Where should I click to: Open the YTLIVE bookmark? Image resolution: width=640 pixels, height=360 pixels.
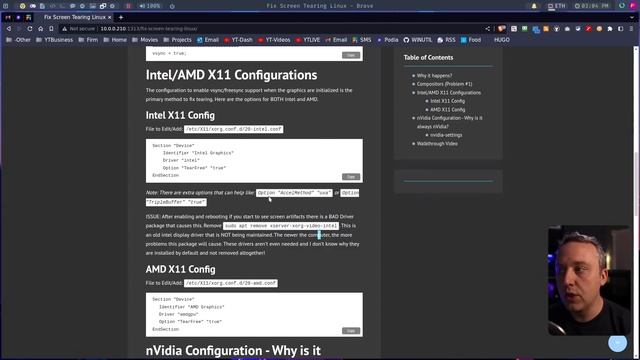click(308, 40)
